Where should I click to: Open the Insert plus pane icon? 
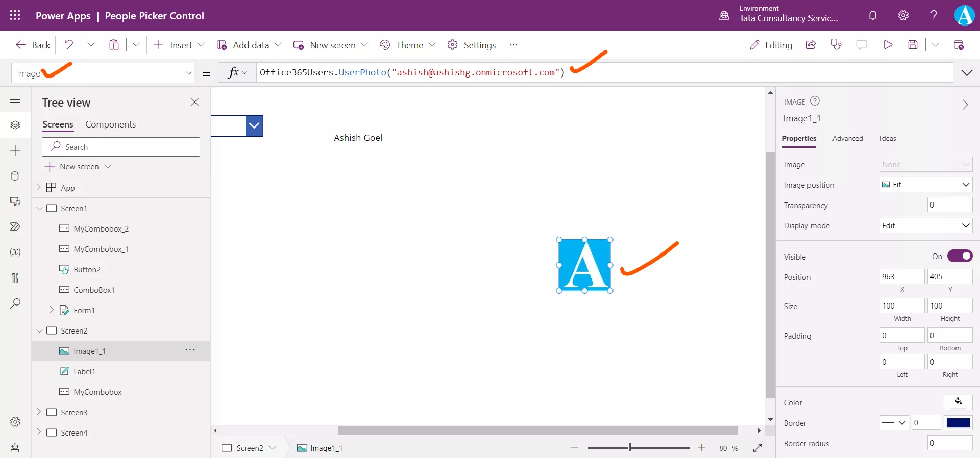[15, 150]
